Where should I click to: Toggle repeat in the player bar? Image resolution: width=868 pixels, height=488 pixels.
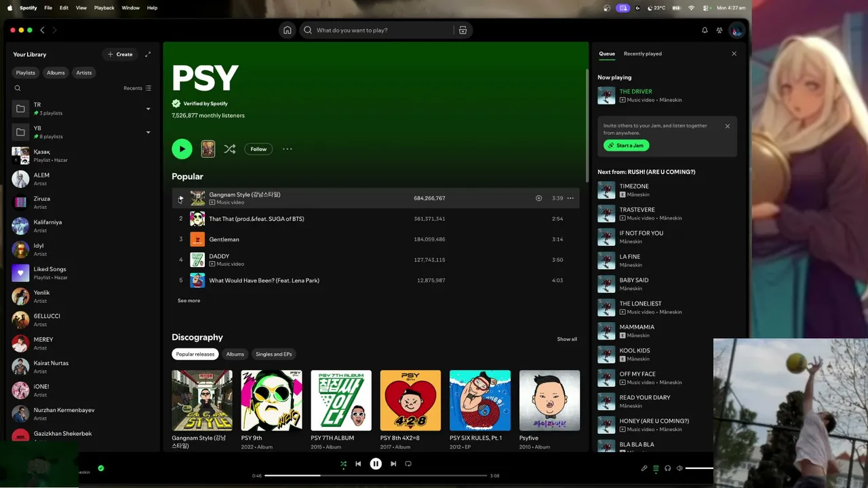[408, 464]
